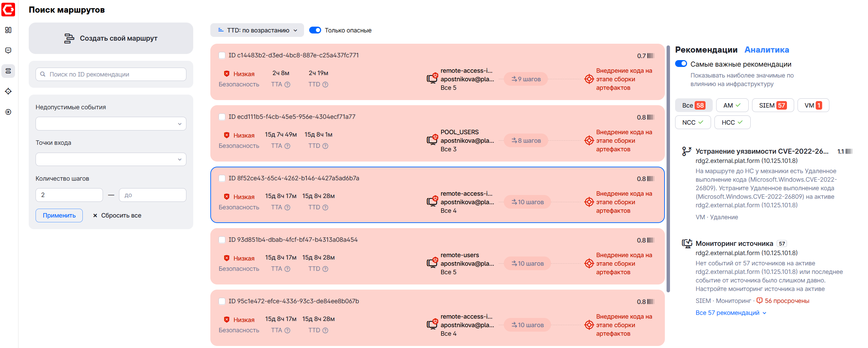868x348 pixels.
Task: Switch to the 'Аналитика' tab
Action: 767,50
